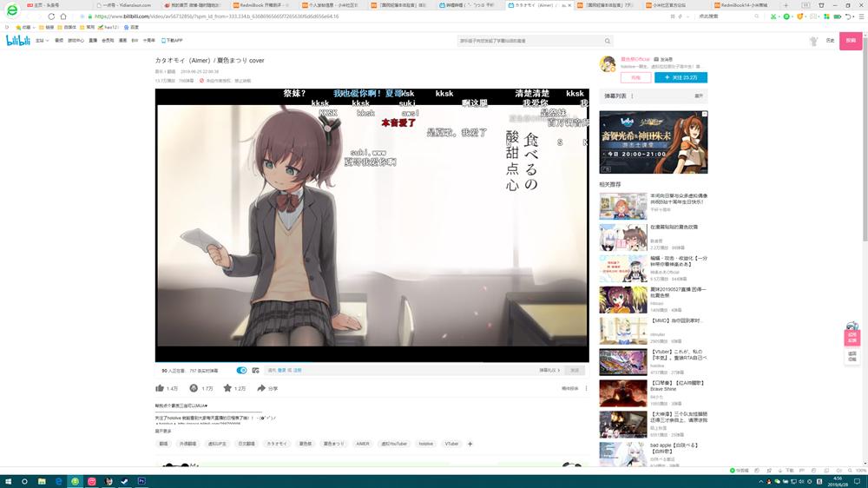868x488 pixels.
Task: Open the Download APP header item
Action: tap(172, 41)
